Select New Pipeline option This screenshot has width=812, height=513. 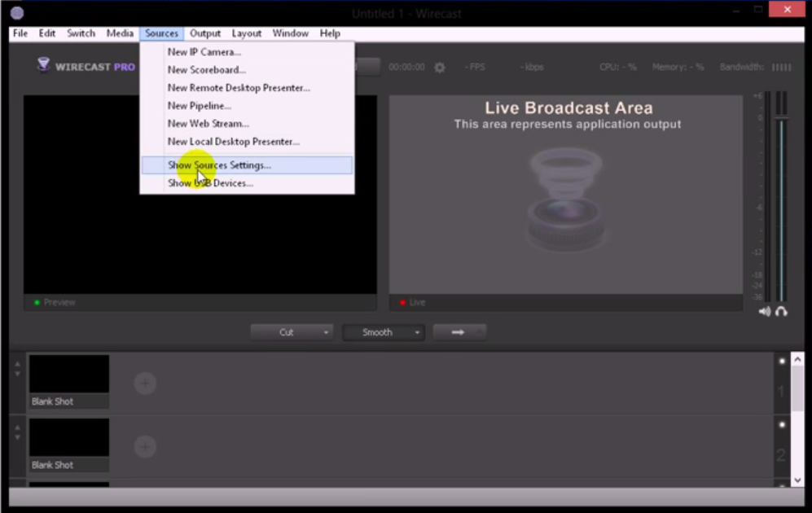click(247, 106)
